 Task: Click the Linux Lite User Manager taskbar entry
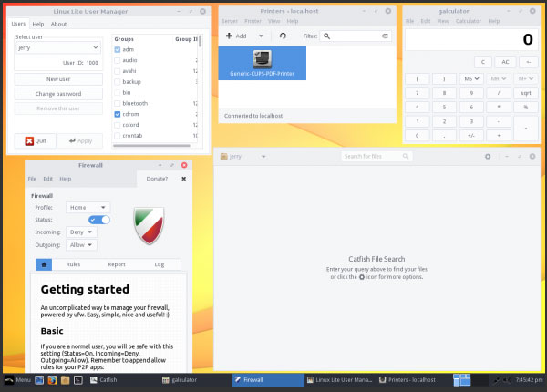[339, 380]
